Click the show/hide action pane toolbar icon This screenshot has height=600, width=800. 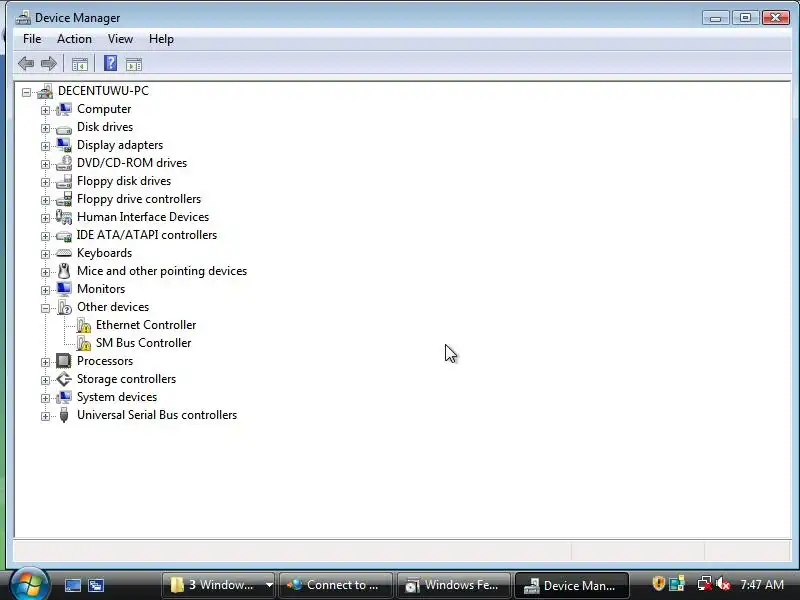point(134,64)
